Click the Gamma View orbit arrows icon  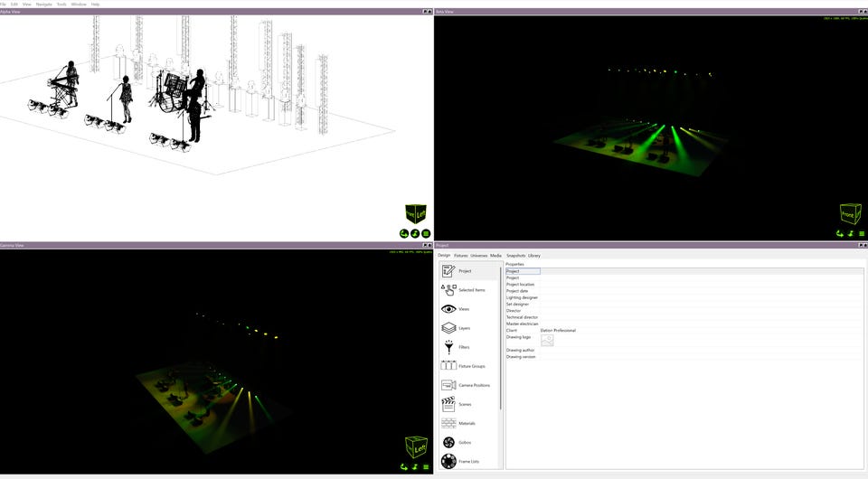pos(404,467)
